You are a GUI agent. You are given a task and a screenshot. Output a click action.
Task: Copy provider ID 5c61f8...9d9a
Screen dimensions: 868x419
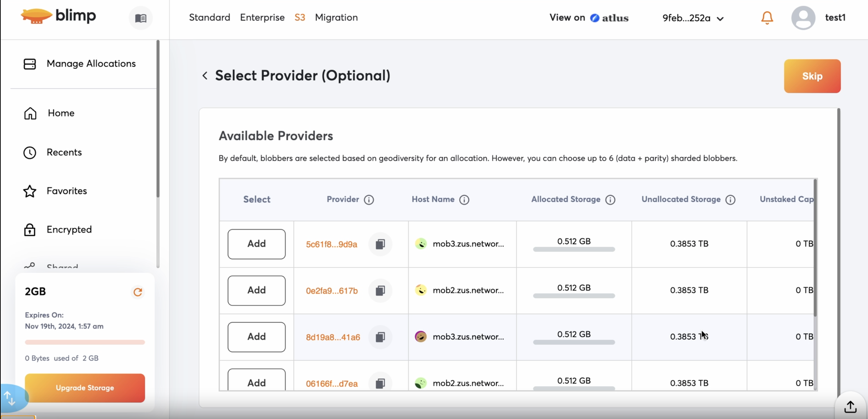[380, 244]
